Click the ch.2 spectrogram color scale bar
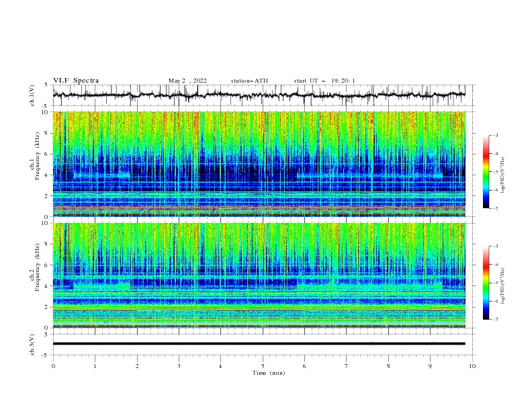The width and height of the screenshot is (532, 411). [486, 283]
